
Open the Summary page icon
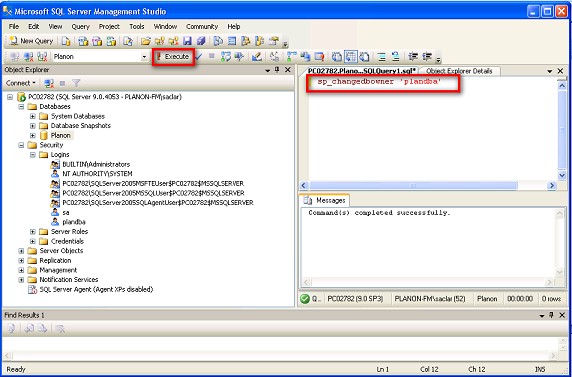(232, 41)
